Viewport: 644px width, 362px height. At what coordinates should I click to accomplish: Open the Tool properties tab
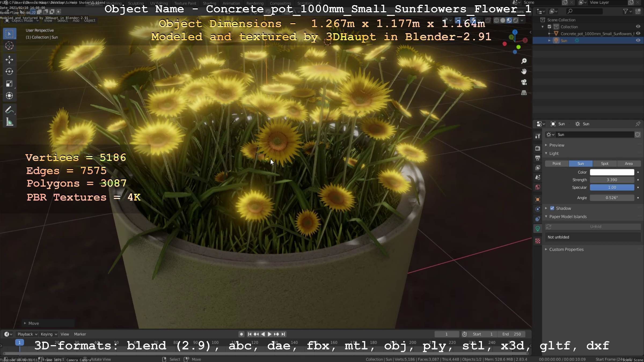[537, 136]
